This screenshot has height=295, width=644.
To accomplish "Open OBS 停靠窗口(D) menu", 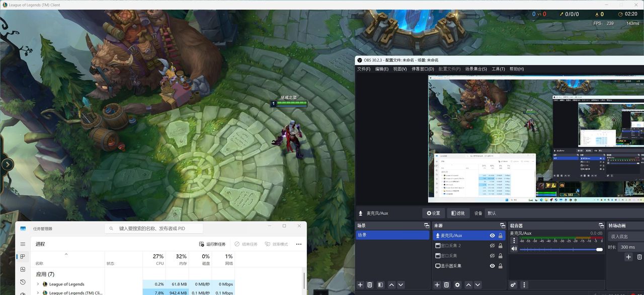I will pyautogui.click(x=423, y=69).
